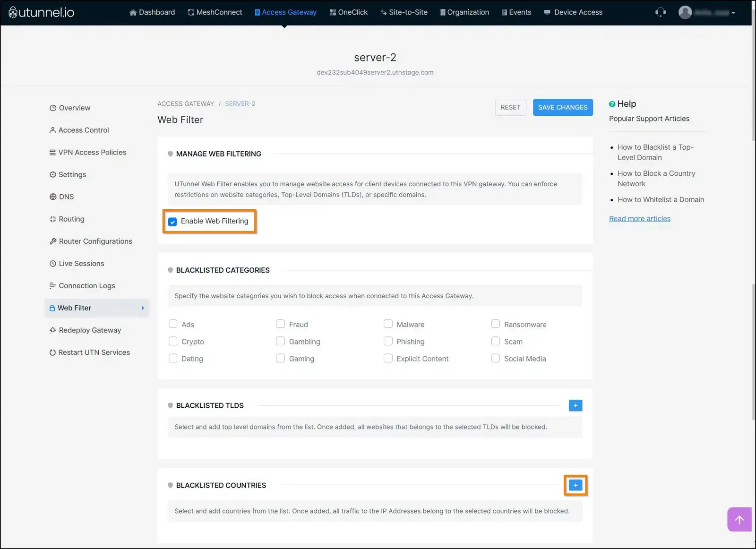Click the Restart UTN Services power icon

point(52,352)
